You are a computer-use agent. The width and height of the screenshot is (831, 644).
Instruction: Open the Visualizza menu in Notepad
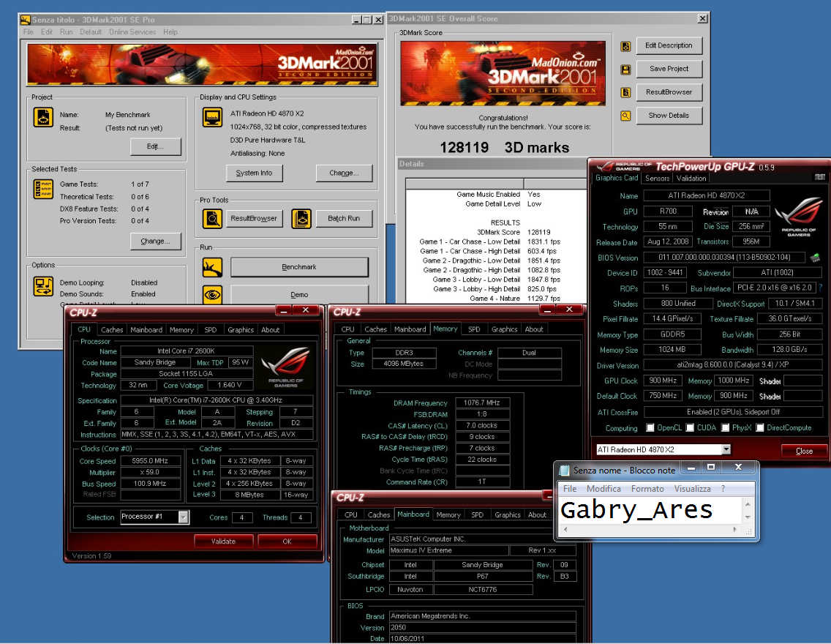pyautogui.click(x=692, y=489)
